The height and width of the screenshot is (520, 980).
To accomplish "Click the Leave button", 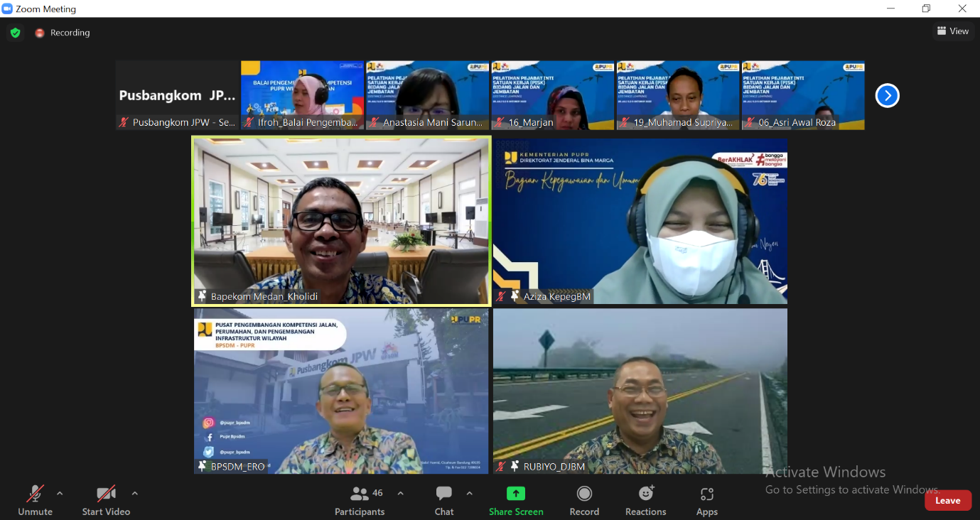I will (x=948, y=500).
